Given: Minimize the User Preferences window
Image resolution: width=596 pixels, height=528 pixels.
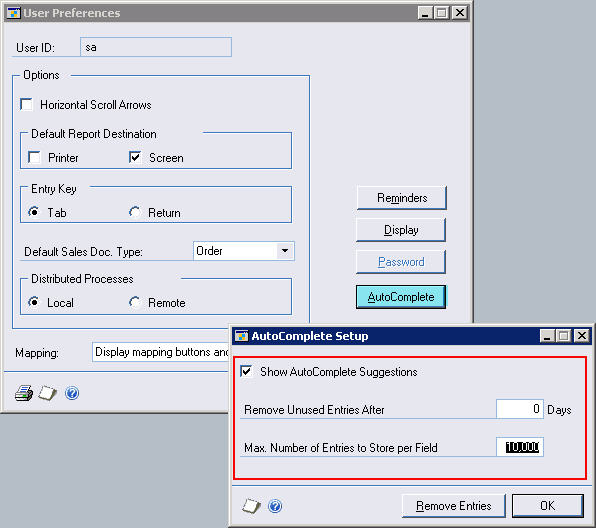Looking at the screenshot, I should tap(425, 13).
